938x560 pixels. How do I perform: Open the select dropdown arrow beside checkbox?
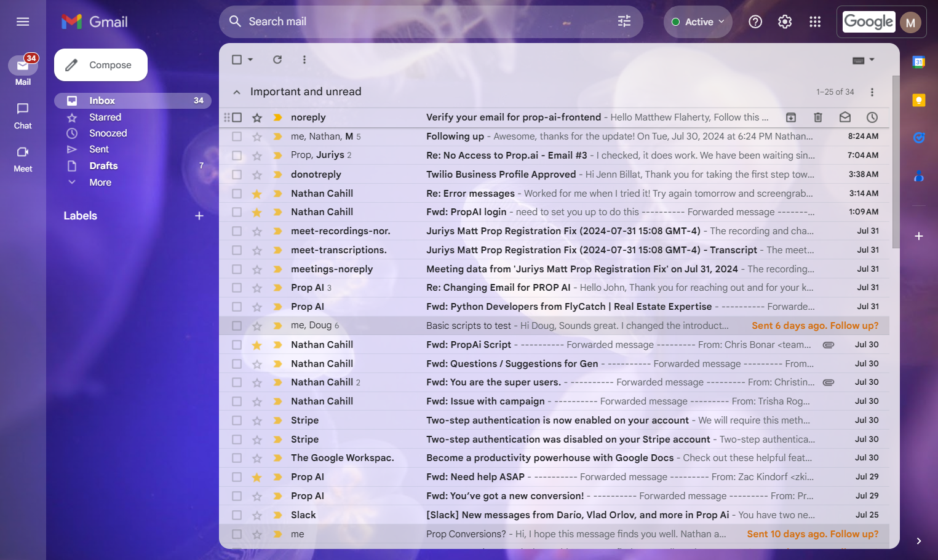point(250,60)
